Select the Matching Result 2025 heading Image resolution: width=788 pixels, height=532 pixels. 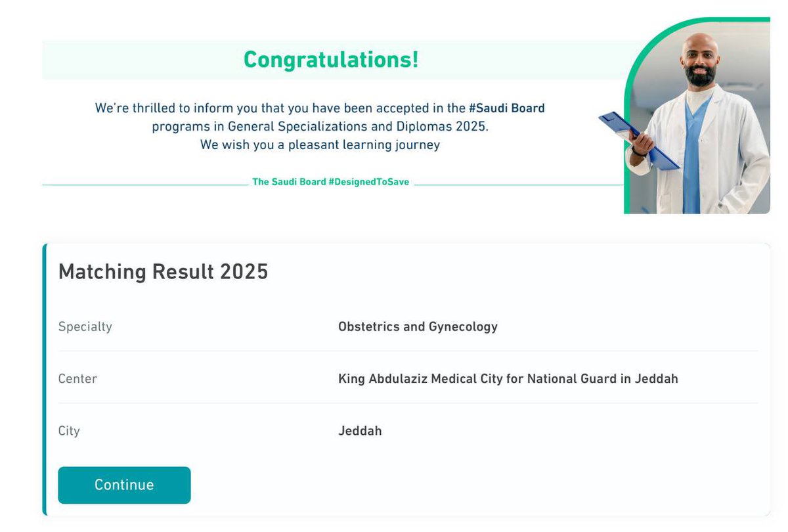[x=164, y=271]
